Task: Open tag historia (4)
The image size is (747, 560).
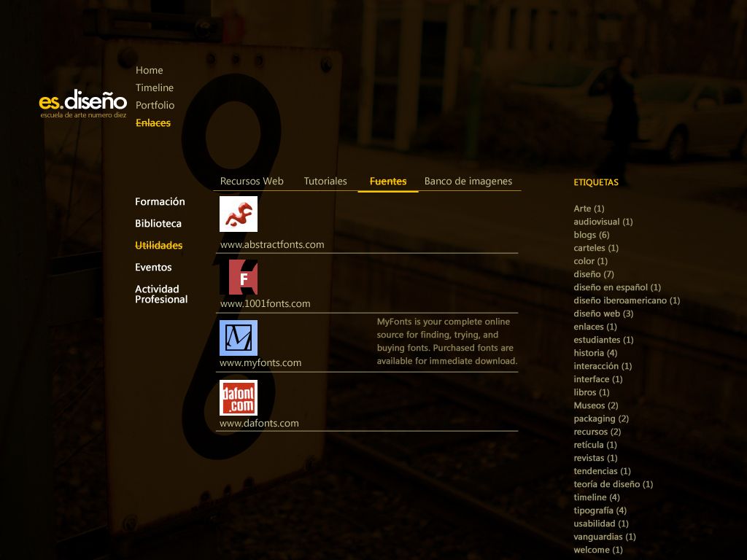Action: [x=595, y=353]
